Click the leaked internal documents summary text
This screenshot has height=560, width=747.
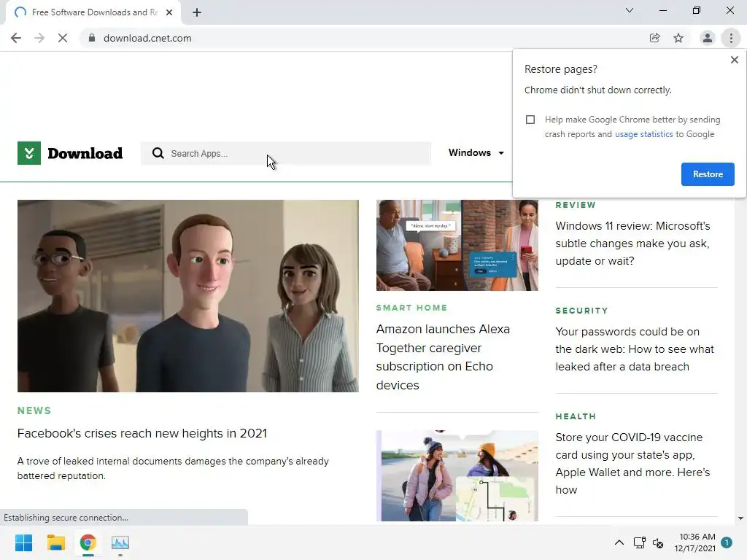pyautogui.click(x=173, y=468)
